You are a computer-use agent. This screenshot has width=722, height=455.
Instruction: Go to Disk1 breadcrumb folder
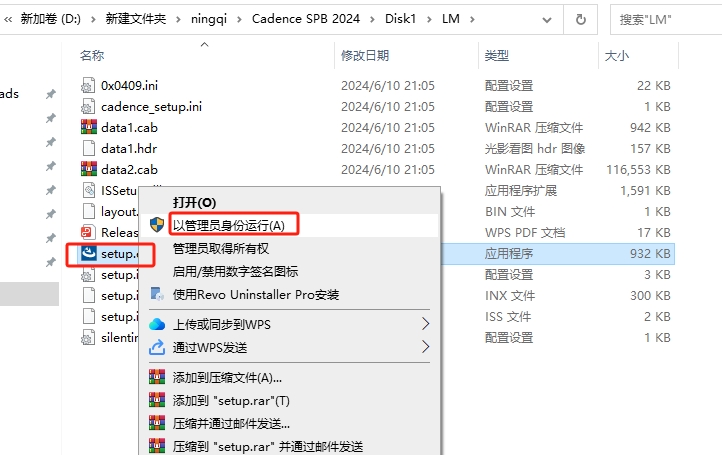(x=401, y=19)
